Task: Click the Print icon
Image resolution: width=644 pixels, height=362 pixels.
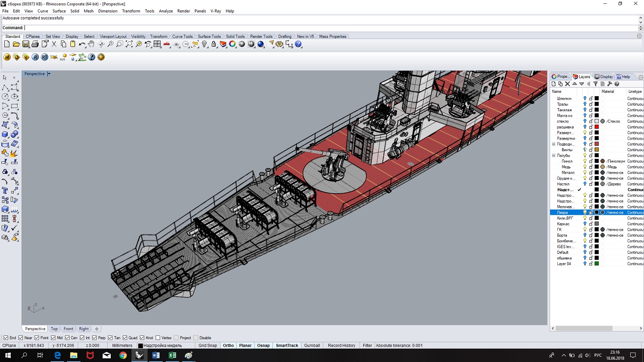Action: tap(35, 44)
